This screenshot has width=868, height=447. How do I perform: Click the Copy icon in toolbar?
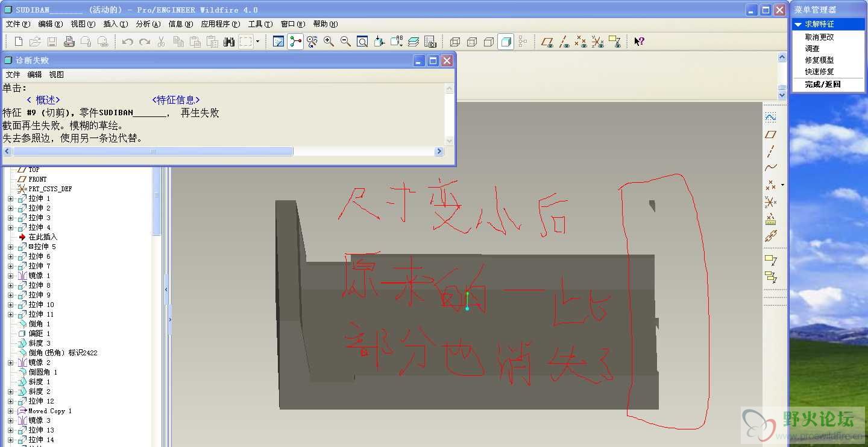(178, 42)
